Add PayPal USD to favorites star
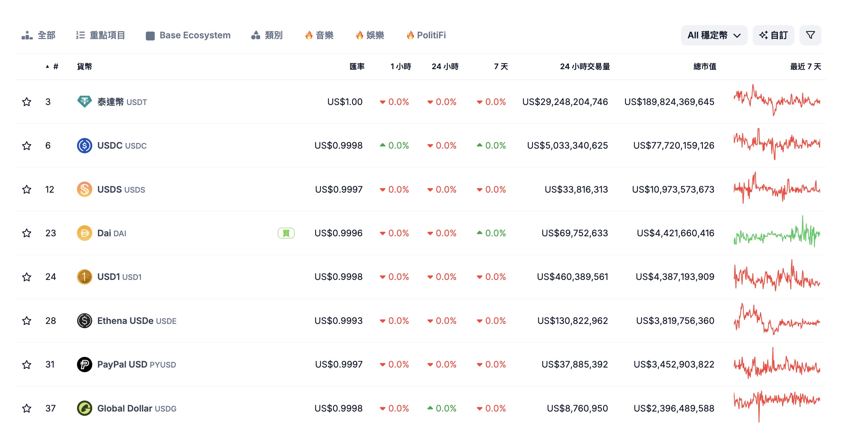The image size is (868, 430). pos(27,364)
